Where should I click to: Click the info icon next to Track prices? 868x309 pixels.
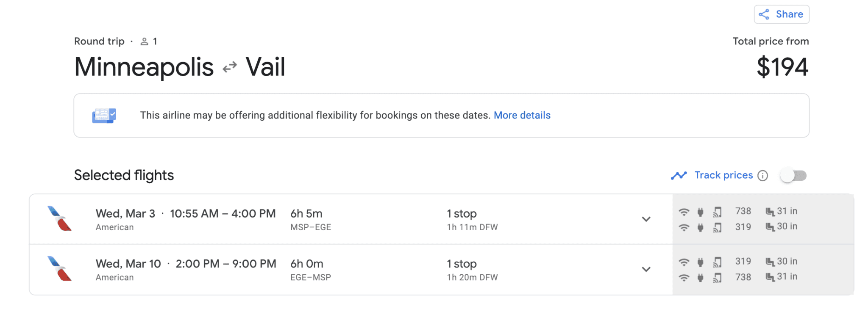763,175
